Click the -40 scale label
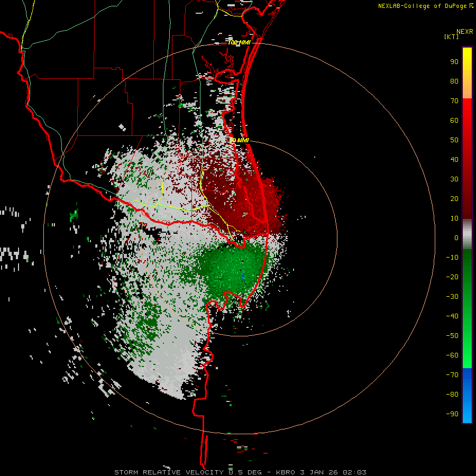This screenshot has width=476, height=476. [452, 316]
